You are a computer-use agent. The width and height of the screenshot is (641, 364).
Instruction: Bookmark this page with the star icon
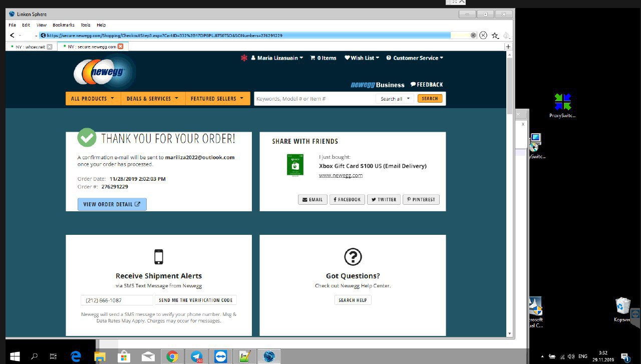point(495,36)
